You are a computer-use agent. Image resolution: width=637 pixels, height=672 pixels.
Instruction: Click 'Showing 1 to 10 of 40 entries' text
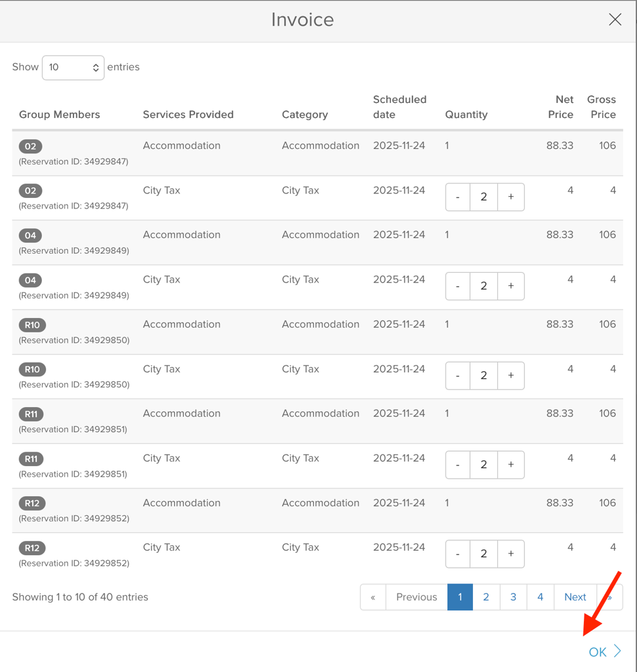click(x=80, y=597)
